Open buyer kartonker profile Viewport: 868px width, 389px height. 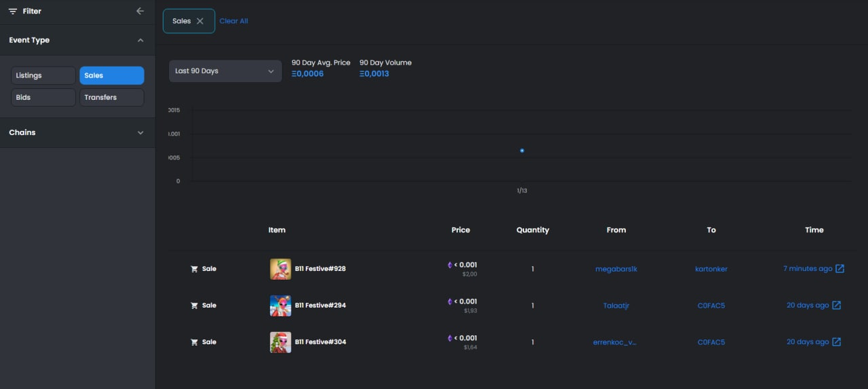pyautogui.click(x=711, y=269)
